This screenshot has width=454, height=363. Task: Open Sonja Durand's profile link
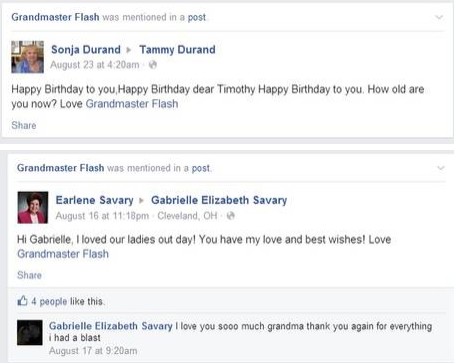(86, 50)
